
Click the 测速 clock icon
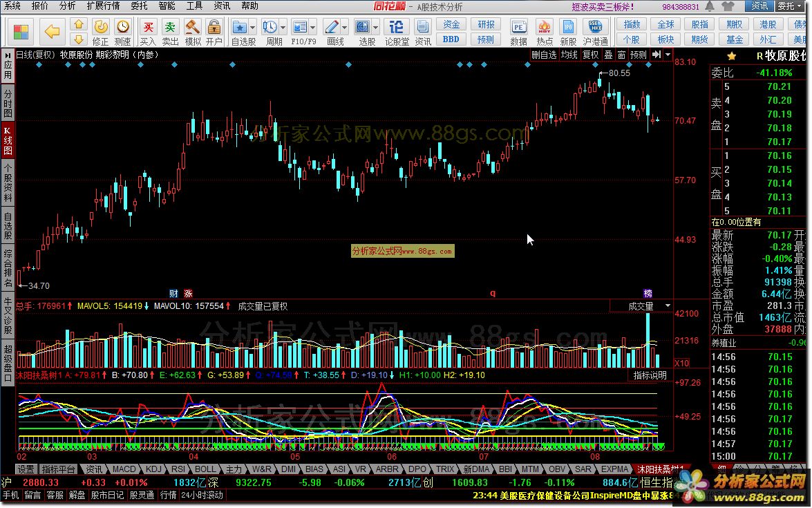click(123, 27)
